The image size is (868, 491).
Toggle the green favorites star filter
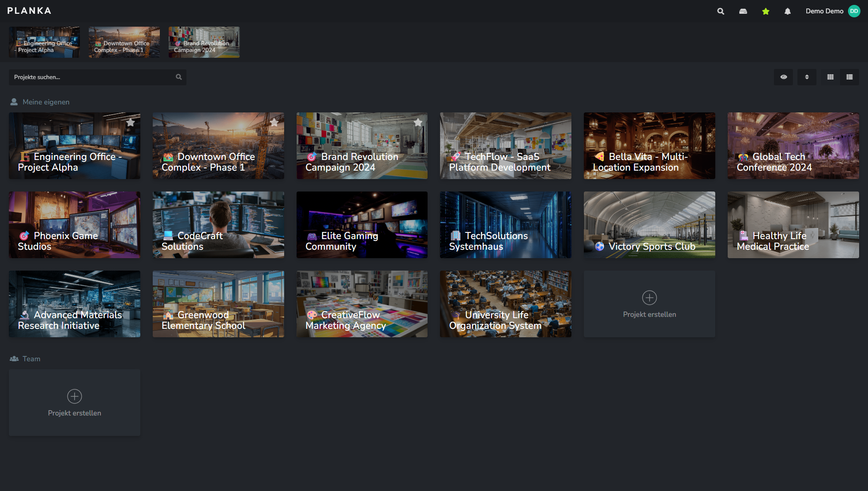[x=765, y=11]
